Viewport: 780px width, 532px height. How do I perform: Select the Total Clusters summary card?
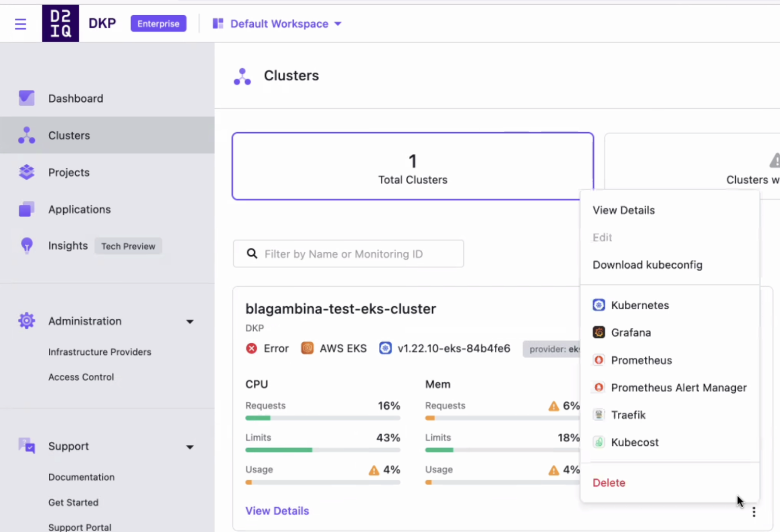click(412, 166)
